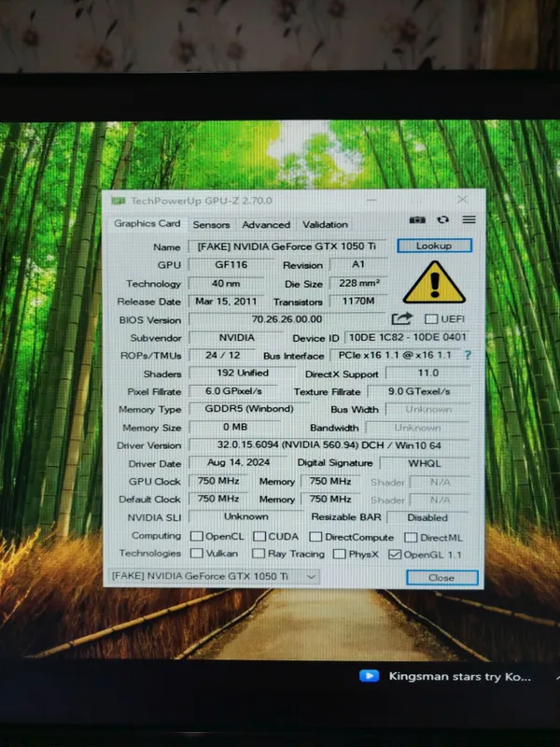
Task: Click the Default Clock row Shader N/A
Action: point(440,500)
